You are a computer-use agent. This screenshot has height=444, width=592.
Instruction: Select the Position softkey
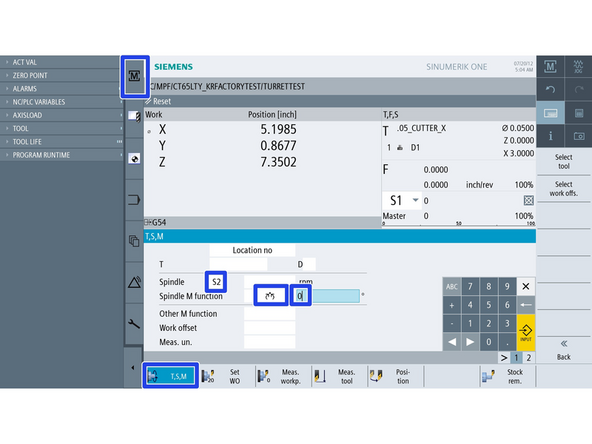(x=395, y=376)
